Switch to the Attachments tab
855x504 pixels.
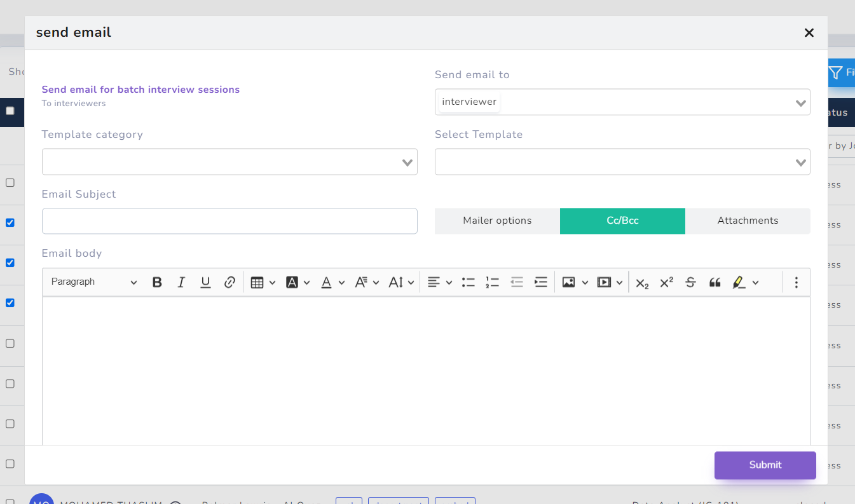[748, 221]
